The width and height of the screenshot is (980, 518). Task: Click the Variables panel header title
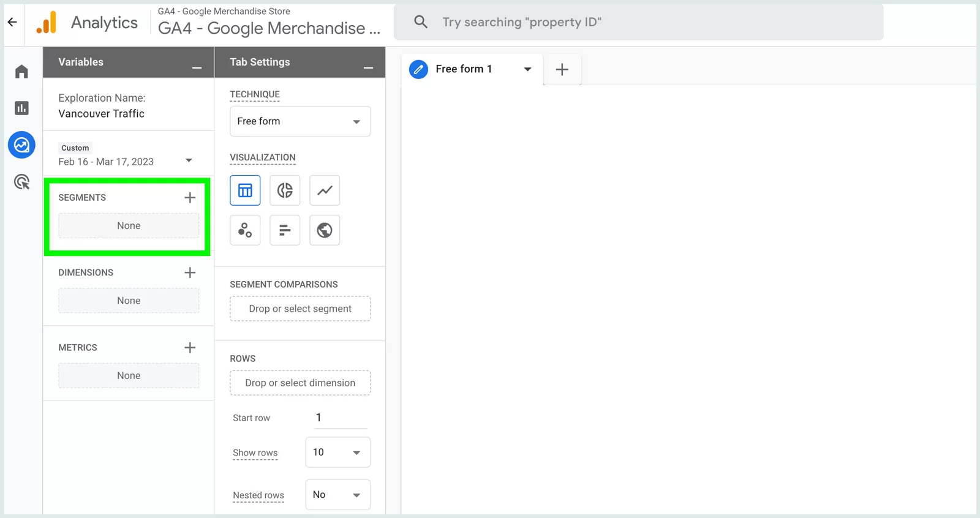point(81,62)
